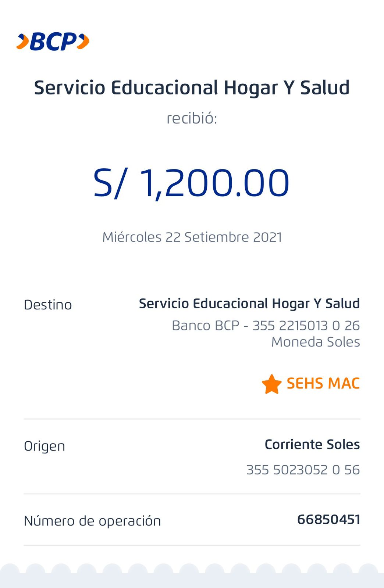This screenshot has height=588, width=384.
Task: Open the SEHS MAC favorite label
Action: [x=323, y=384]
